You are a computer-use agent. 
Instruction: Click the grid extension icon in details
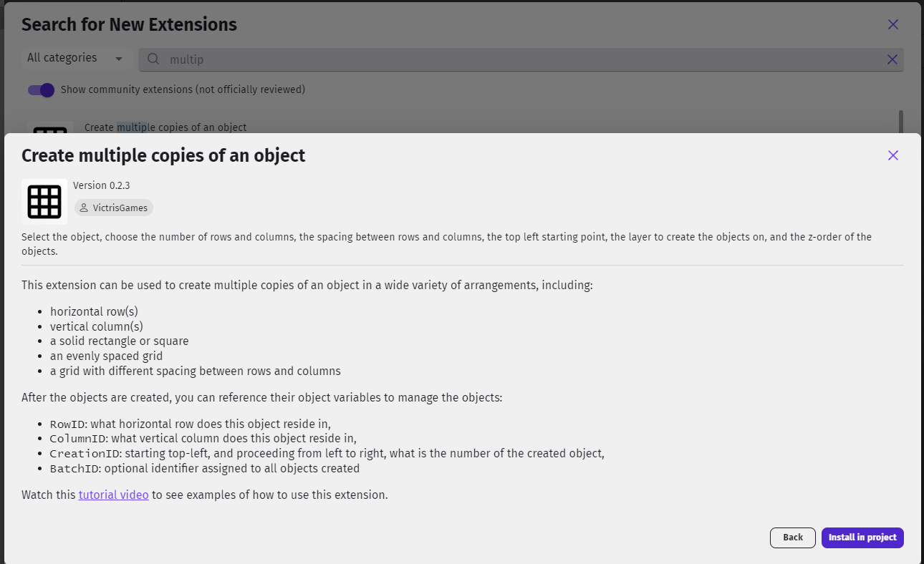(x=44, y=202)
